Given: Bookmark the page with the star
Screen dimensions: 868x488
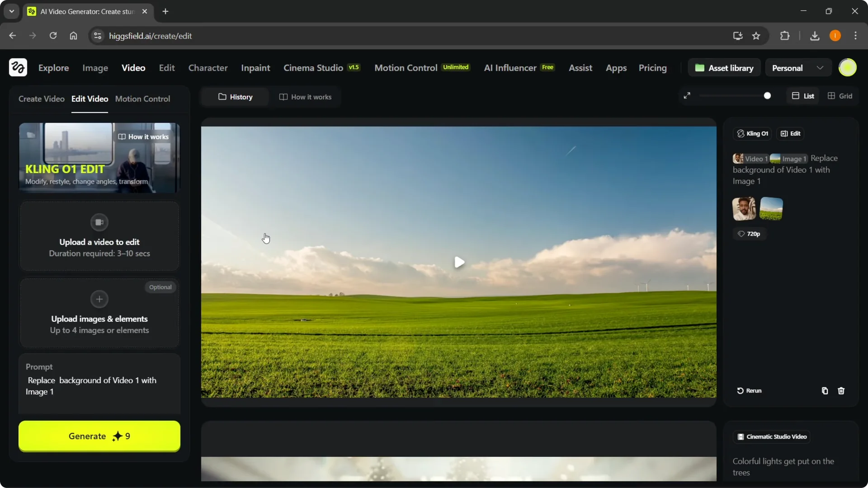Looking at the screenshot, I should pos(756,36).
